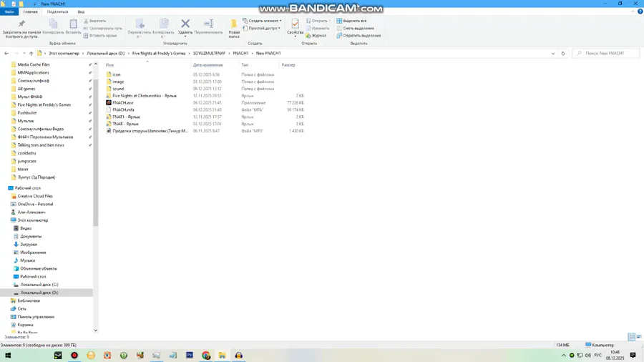
Task: Click Copy path (Скопировать путь)
Action: (102, 28)
